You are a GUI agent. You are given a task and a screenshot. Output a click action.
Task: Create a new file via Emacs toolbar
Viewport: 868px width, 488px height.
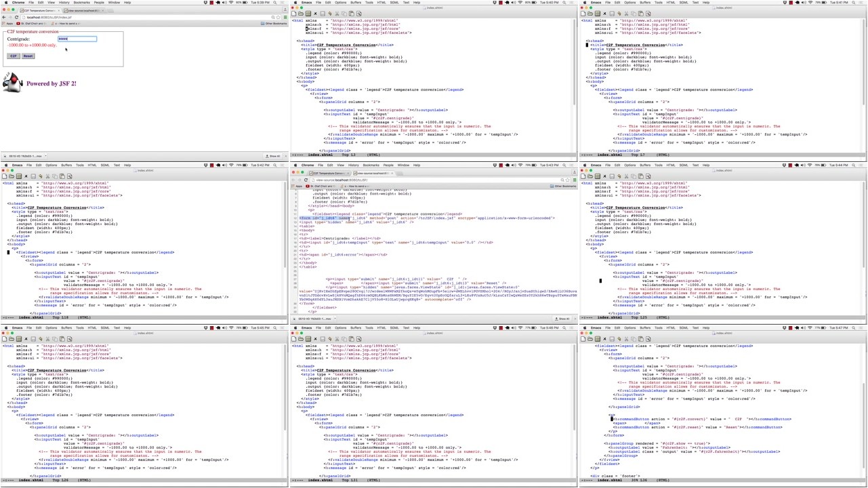click(x=294, y=14)
